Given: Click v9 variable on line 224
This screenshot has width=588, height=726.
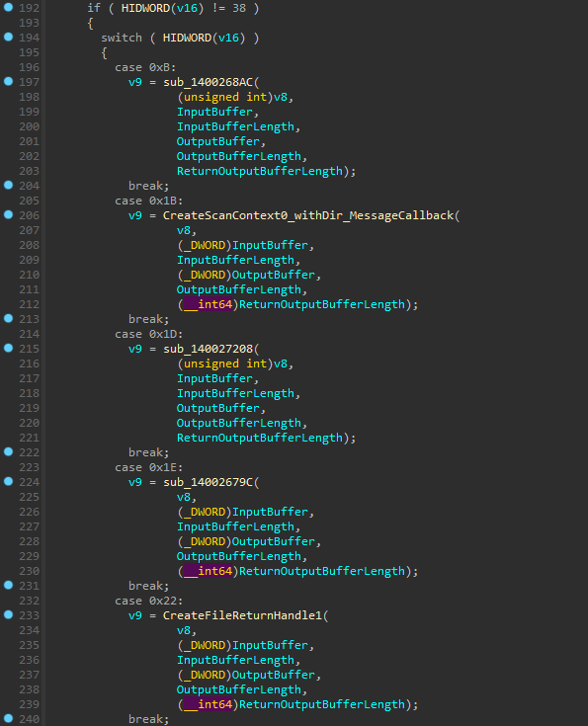Looking at the screenshot, I should 135,482.
